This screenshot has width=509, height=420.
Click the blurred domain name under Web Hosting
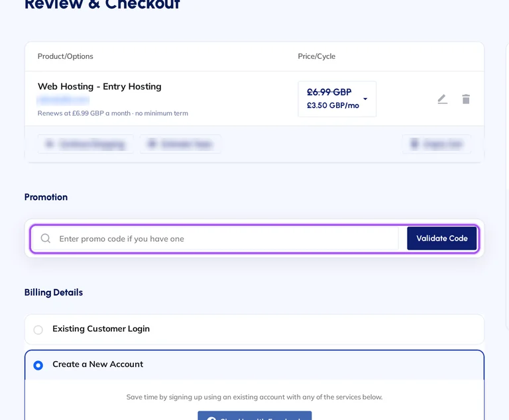[64, 100]
